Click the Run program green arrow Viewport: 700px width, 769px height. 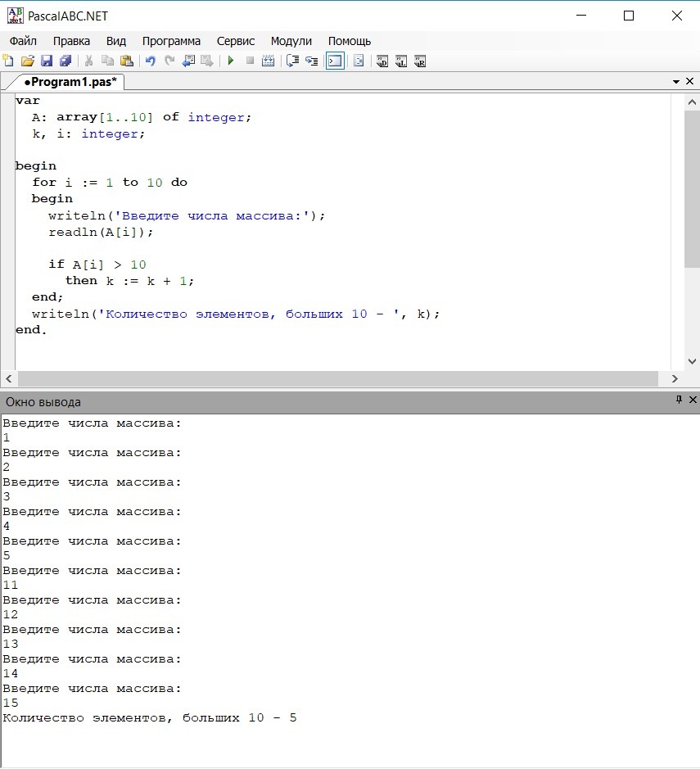click(231, 61)
